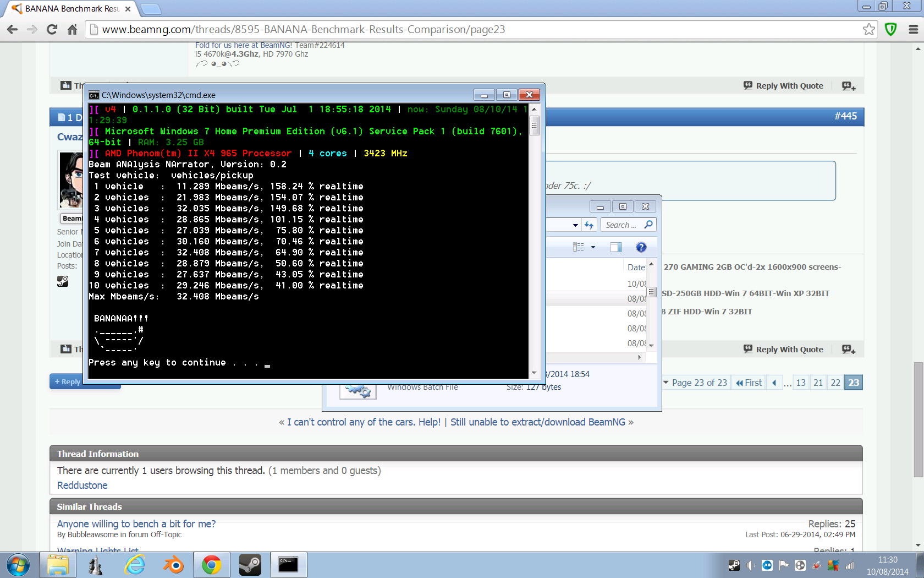Click Reply With Quote above post #445
Screen dimensions: 924x578
[783, 85]
